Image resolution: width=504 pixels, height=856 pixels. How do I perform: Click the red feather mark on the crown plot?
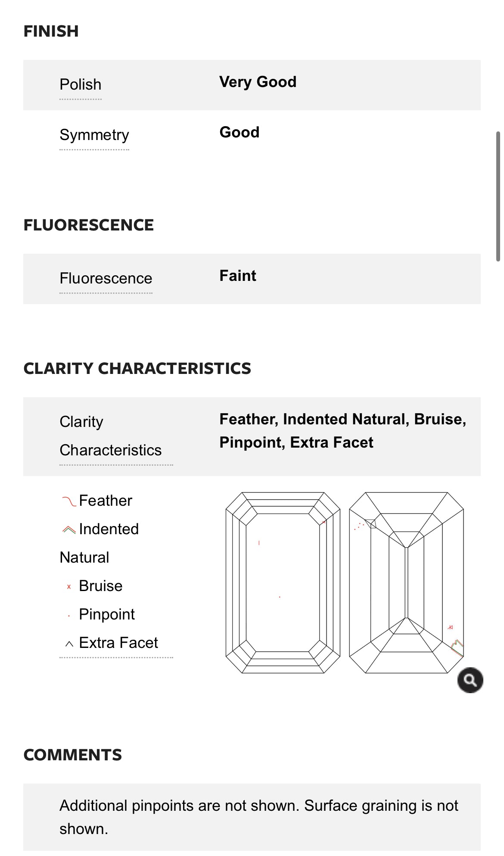(x=259, y=542)
